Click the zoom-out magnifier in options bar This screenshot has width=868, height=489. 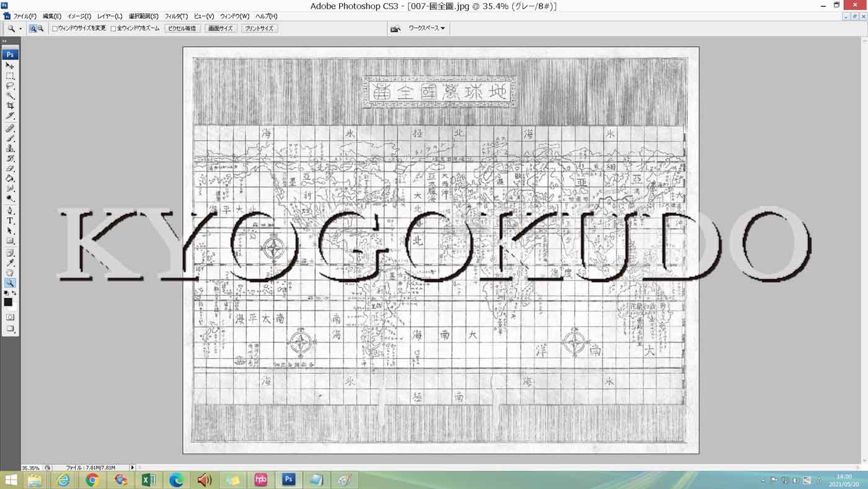point(40,29)
